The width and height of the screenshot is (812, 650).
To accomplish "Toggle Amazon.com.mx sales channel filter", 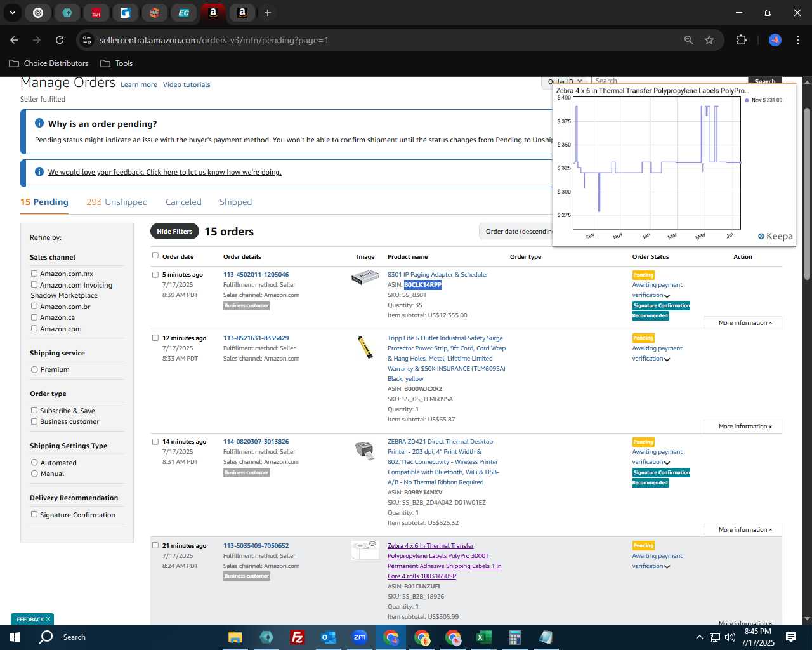I will pyautogui.click(x=34, y=274).
